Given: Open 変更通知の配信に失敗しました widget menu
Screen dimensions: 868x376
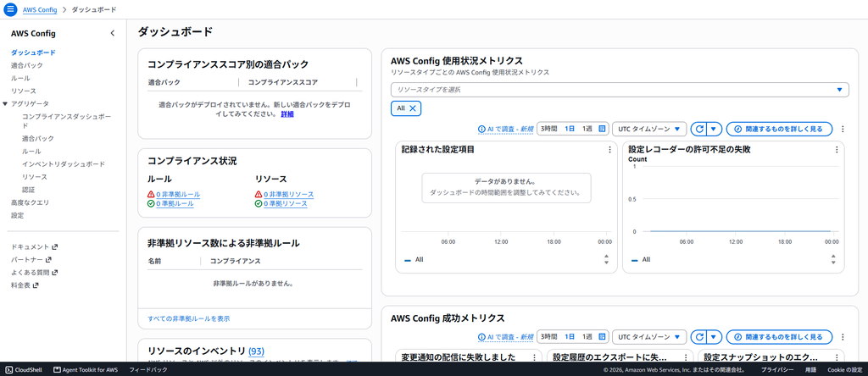Looking at the screenshot, I should (534, 357).
